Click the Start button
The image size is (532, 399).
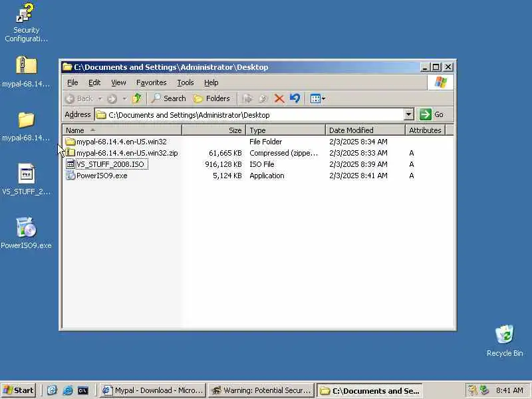[x=19, y=390]
